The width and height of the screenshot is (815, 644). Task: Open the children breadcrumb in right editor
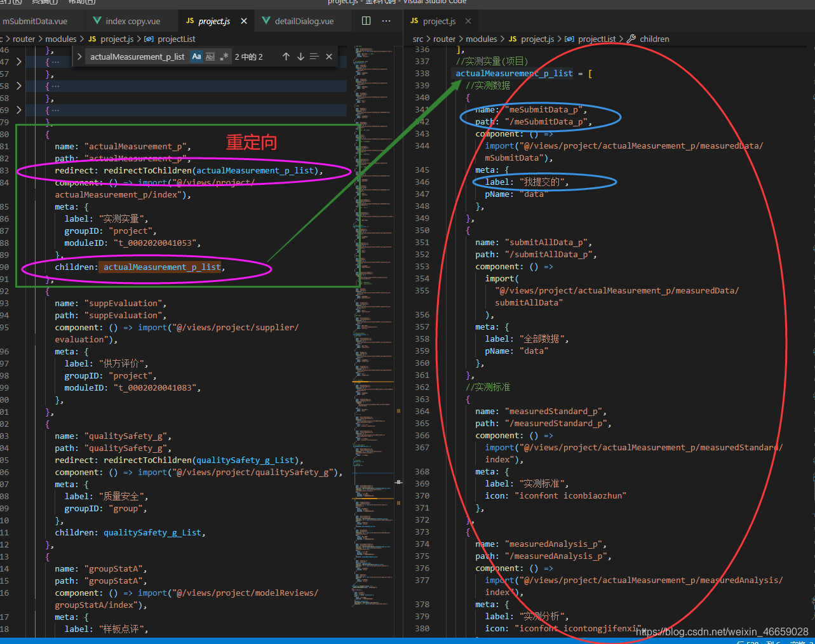pos(654,39)
